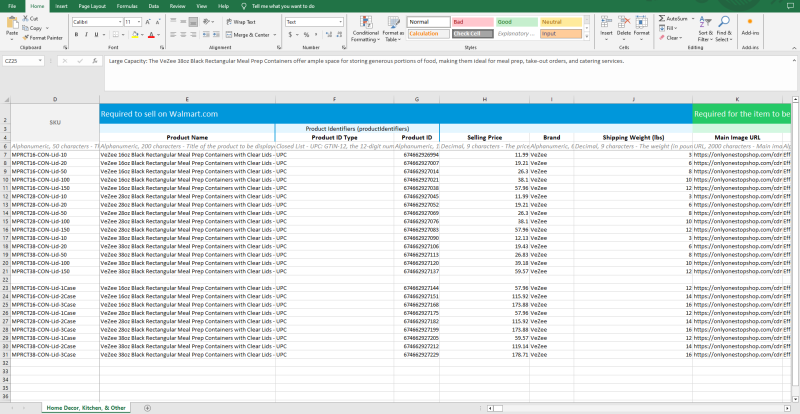Apply Percent Style icon
The image size is (800, 414).
click(x=306, y=35)
